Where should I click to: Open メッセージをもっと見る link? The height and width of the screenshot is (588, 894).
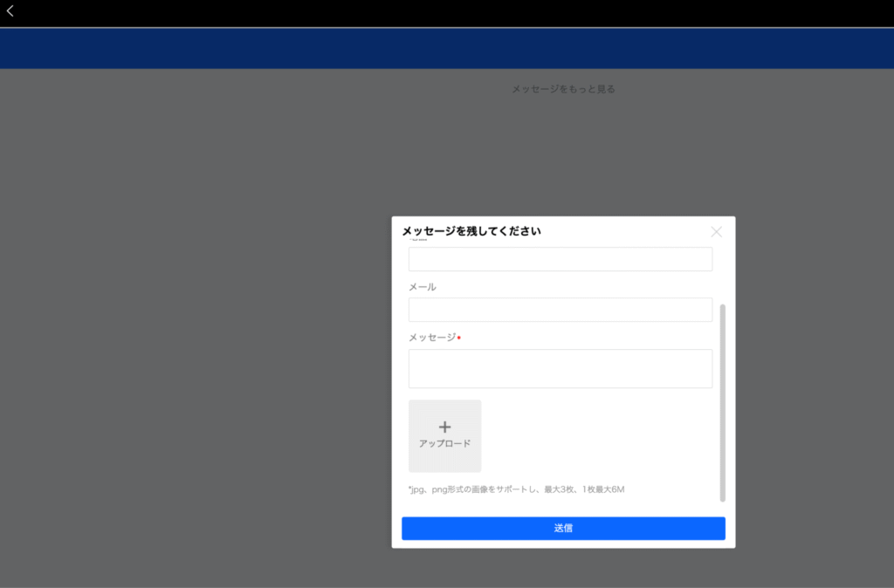[563, 89]
